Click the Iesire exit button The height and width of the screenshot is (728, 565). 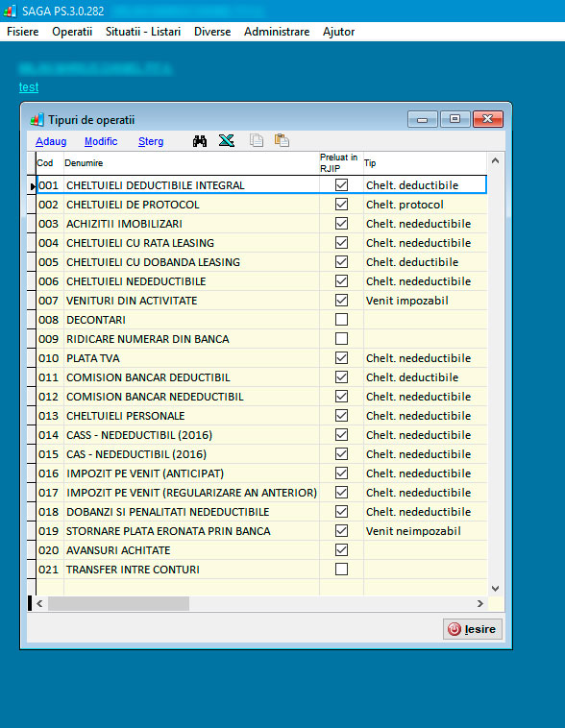point(473,629)
